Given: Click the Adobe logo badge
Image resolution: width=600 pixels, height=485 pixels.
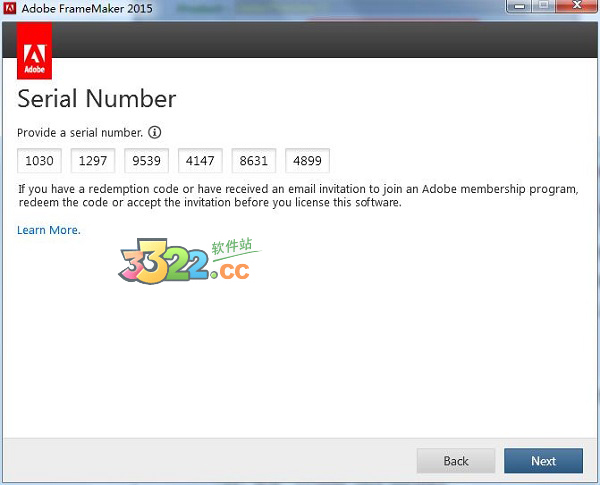Looking at the screenshot, I should 34,51.
